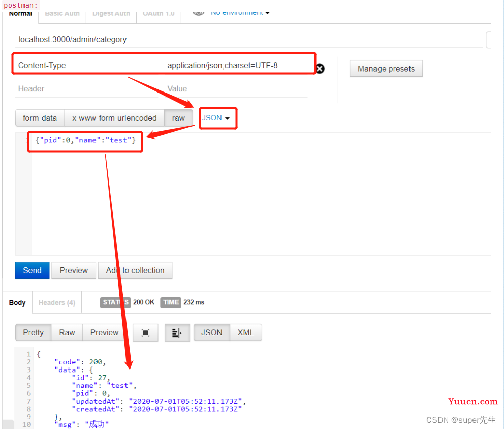The image size is (504, 429).
Task: Open the response Headers (4) tab
Action: 57,302
